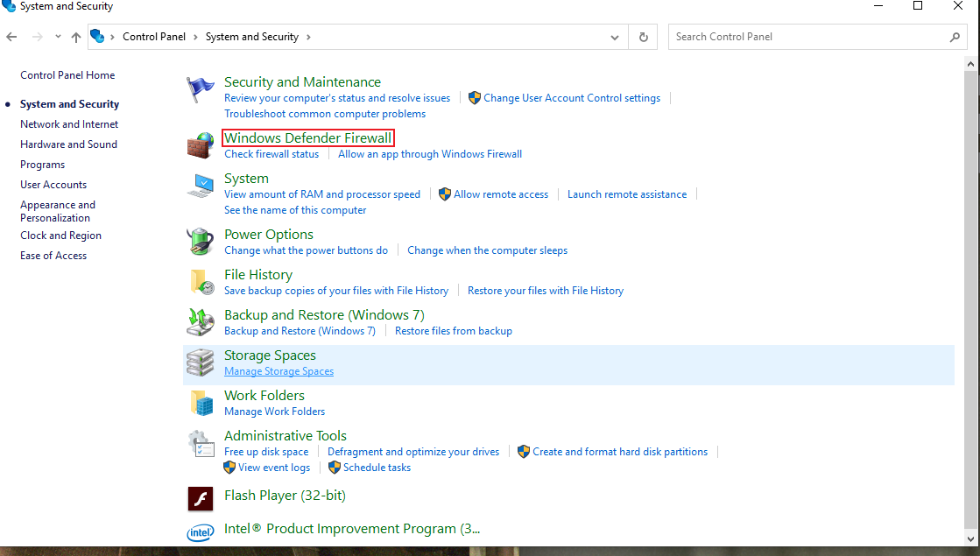
Task: Expand chevron before Control Panel breadcrumb
Action: tap(112, 37)
